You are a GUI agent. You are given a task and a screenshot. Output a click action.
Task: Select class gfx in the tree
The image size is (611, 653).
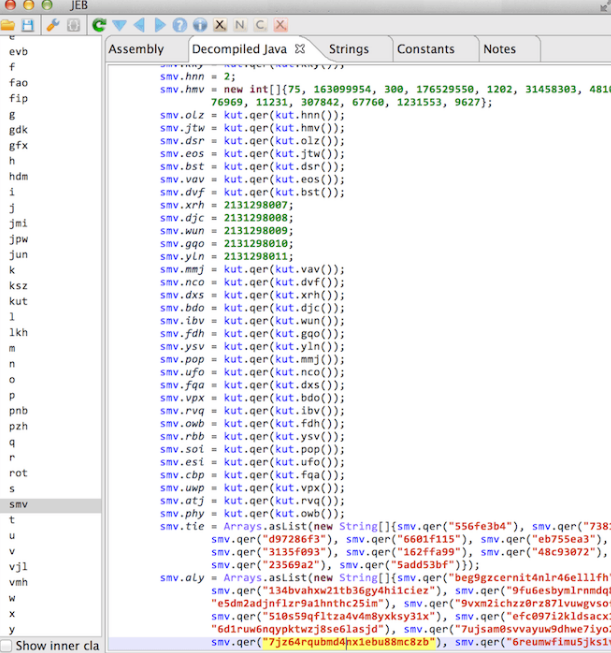19,145
